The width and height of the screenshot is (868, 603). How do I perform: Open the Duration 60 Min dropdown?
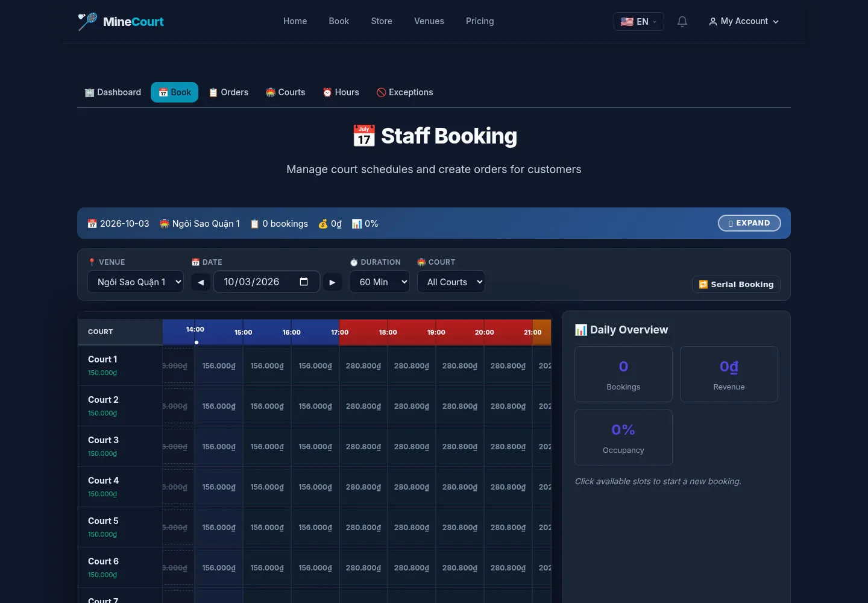[x=380, y=282]
